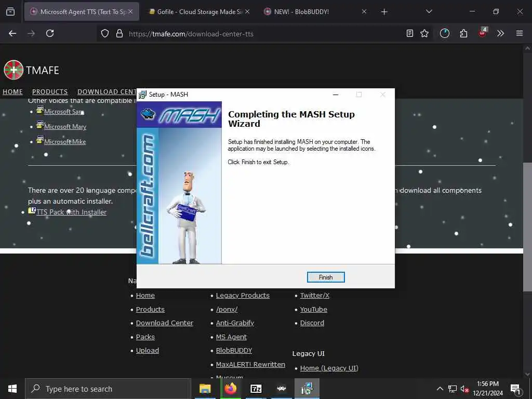Click help-file icon beside TTS Pack

(x=32, y=210)
